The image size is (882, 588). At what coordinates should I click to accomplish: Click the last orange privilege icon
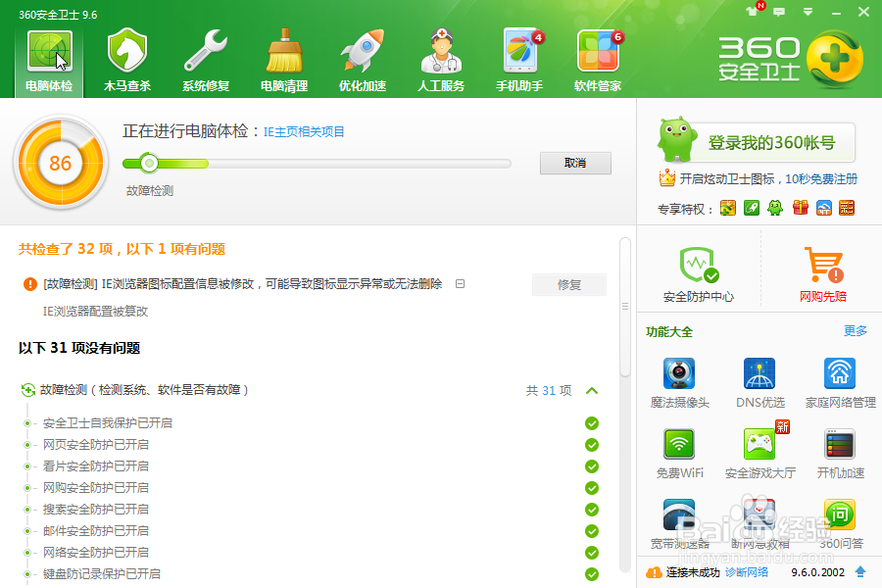click(847, 208)
